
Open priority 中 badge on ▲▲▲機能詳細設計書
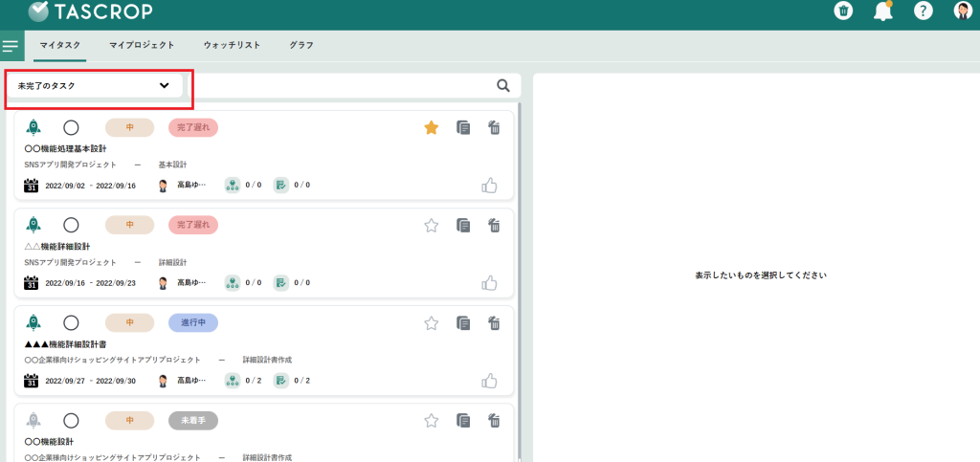(x=129, y=322)
